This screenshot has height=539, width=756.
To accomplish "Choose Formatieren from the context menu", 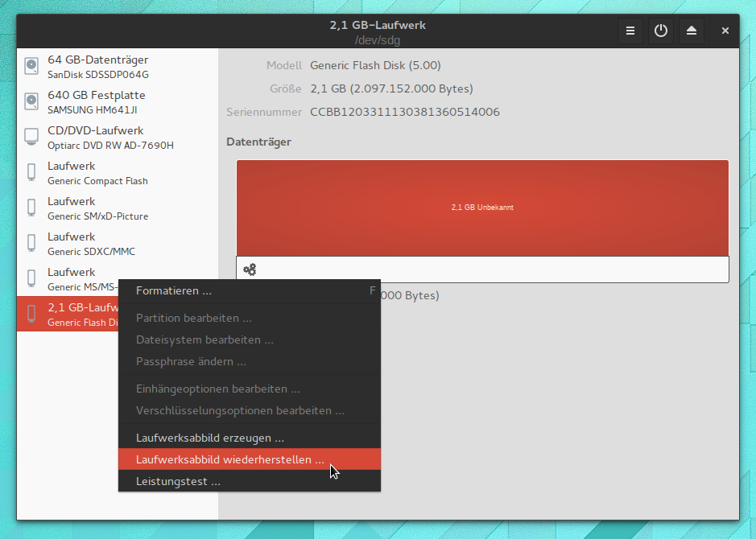I will pyautogui.click(x=174, y=290).
